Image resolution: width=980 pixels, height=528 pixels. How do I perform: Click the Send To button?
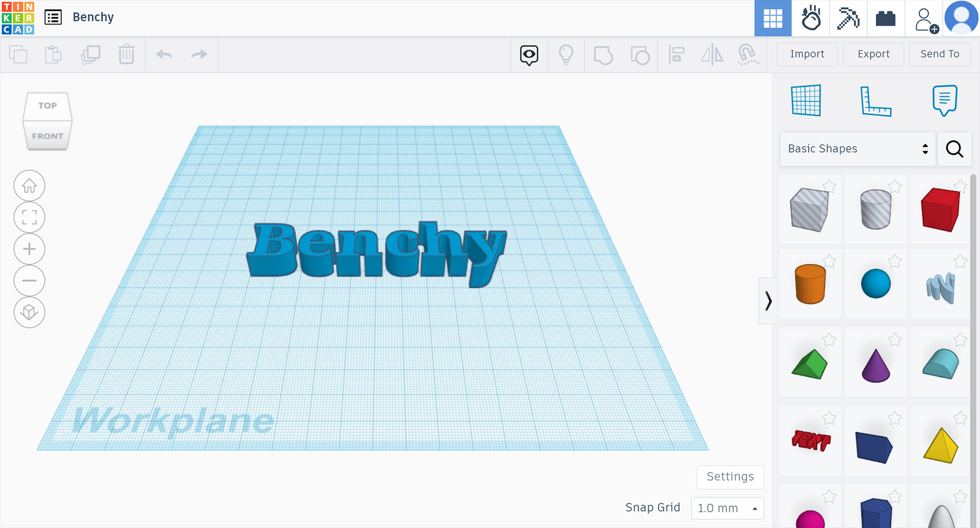(x=940, y=54)
